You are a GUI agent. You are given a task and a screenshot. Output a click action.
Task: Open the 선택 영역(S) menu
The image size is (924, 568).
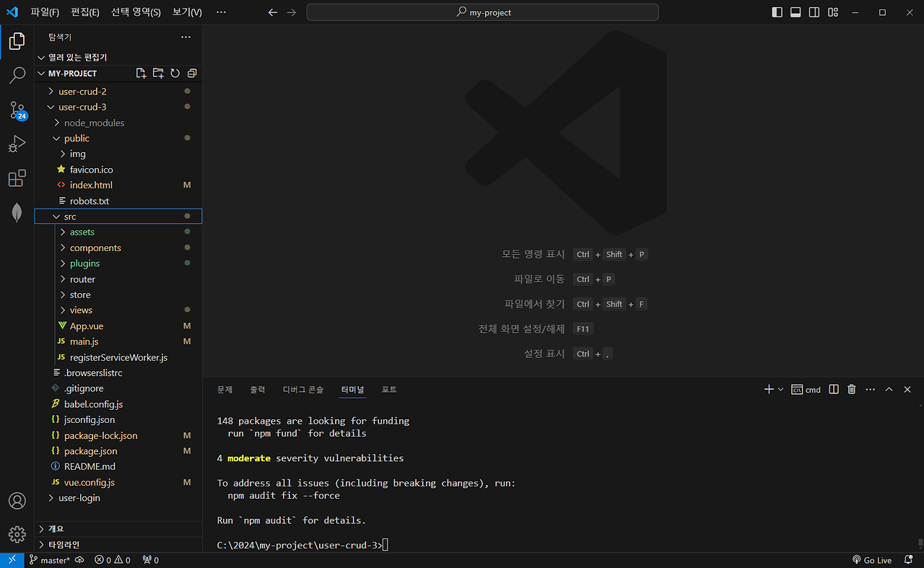coord(136,12)
